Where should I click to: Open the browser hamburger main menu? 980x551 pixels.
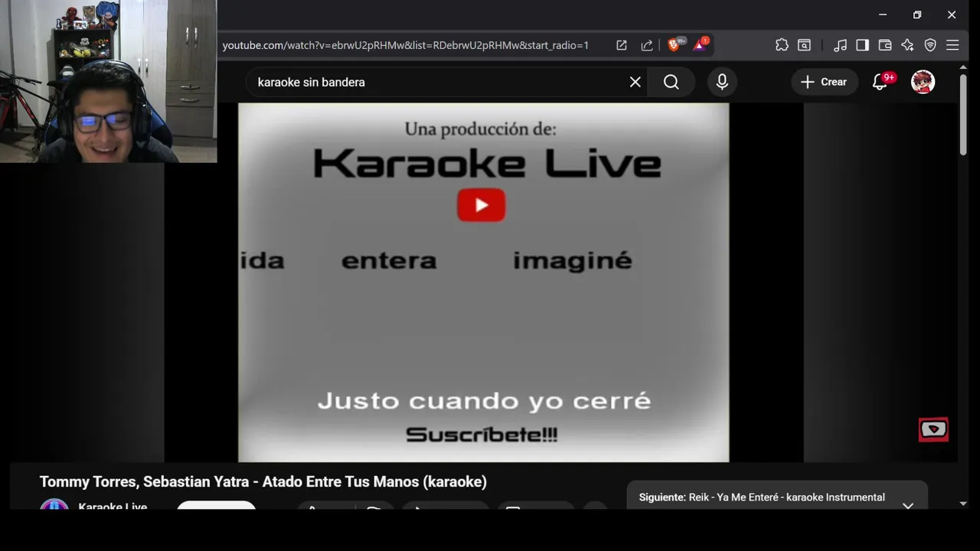pyautogui.click(x=952, y=45)
